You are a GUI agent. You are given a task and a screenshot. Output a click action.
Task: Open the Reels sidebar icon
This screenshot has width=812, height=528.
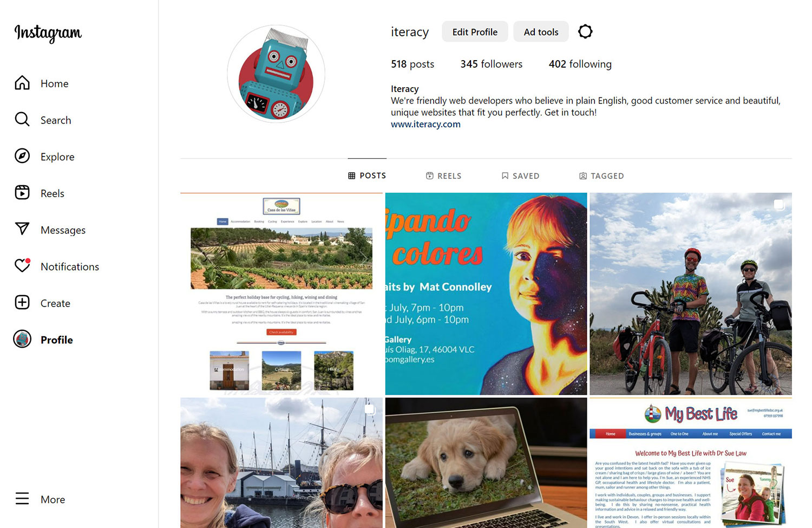point(22,193)
